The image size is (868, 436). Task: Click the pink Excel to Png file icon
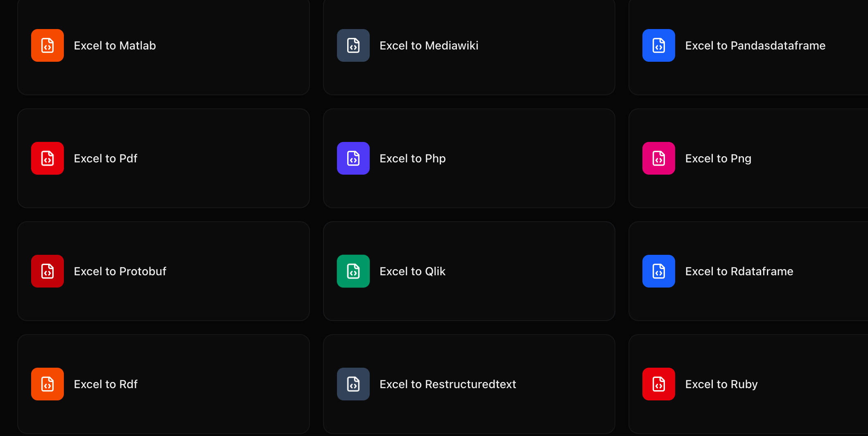(x=658, y=158)
